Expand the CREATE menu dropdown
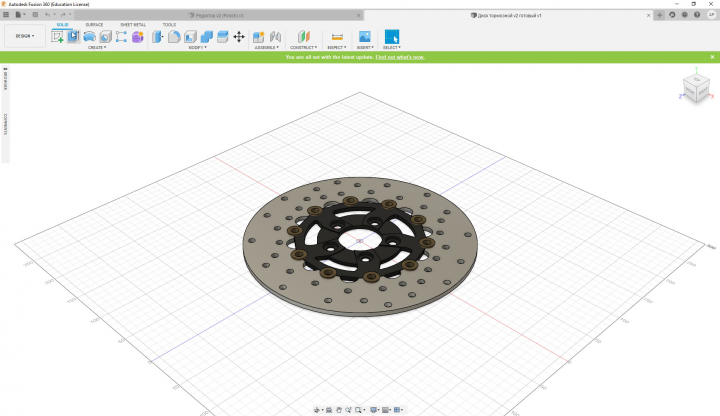Viewport: 720px width, 416px height. 97,47
